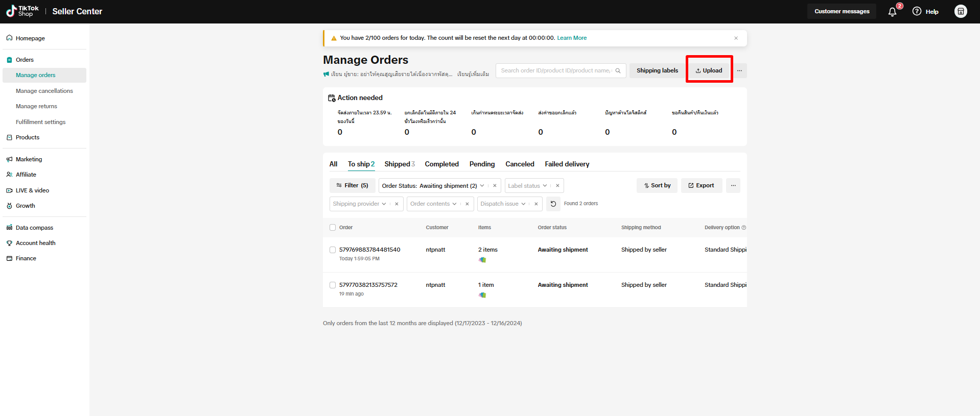Select order 579769883784481540 checkbox
The height and width of the screenshot is (416, 980).
pyautogui.click(x=333, y=250)
